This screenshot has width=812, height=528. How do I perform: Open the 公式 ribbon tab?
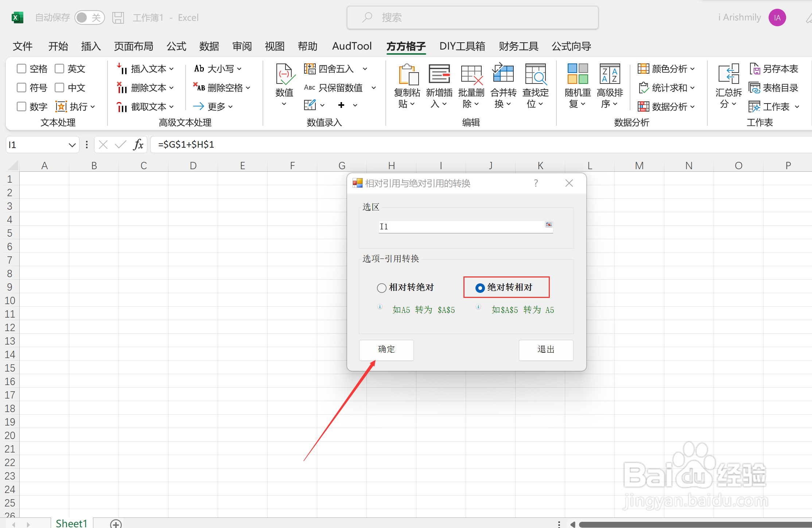(x=176, y=46)
